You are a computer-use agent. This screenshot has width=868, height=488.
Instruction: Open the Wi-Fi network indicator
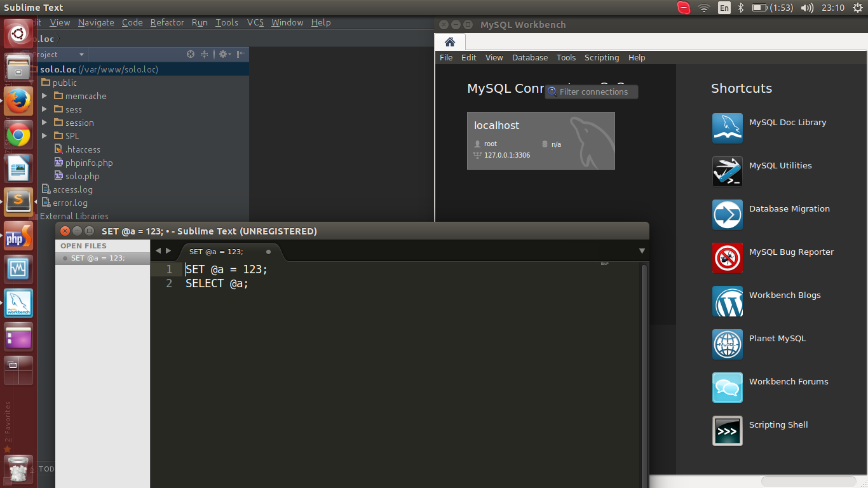coord(703,8)
